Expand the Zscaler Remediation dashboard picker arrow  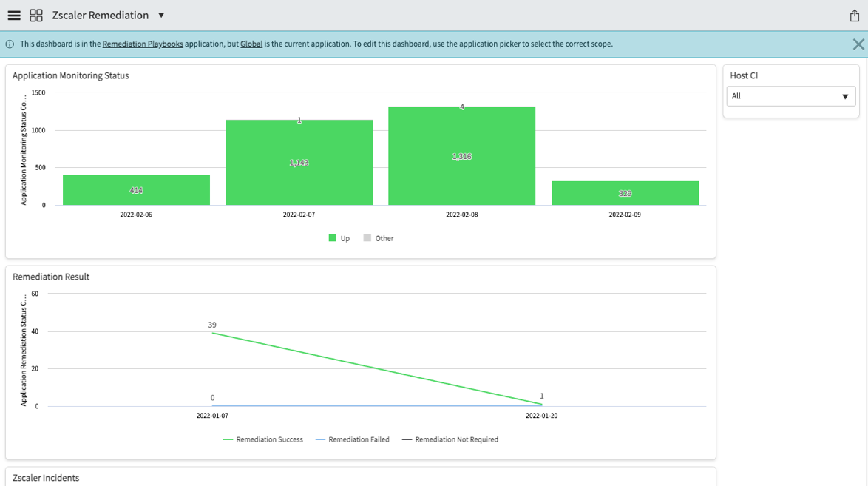161,15
